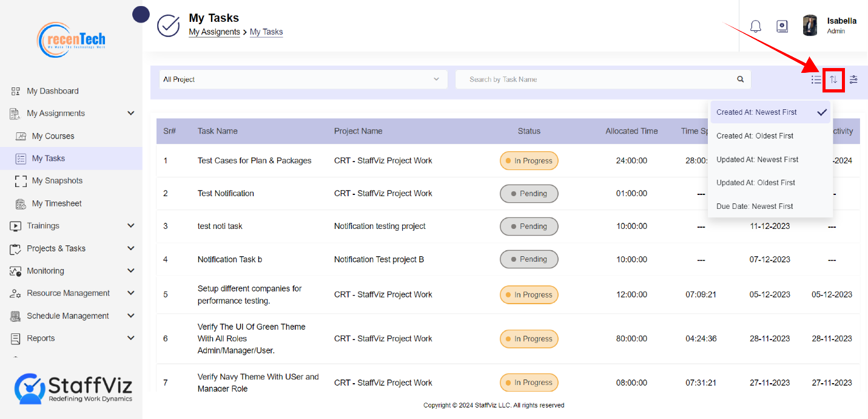
Task: Click the Projects & Tasks clipboard icon
Action: 16,248
